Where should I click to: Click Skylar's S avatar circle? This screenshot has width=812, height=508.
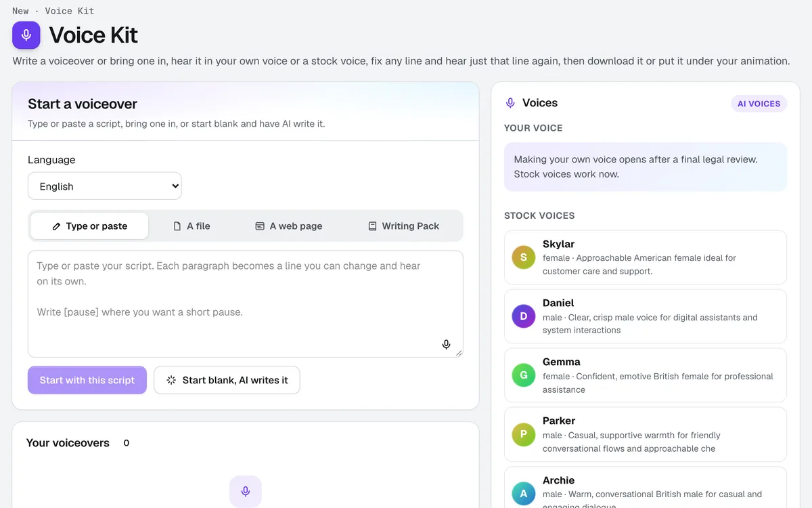click(x=524, y=257)
